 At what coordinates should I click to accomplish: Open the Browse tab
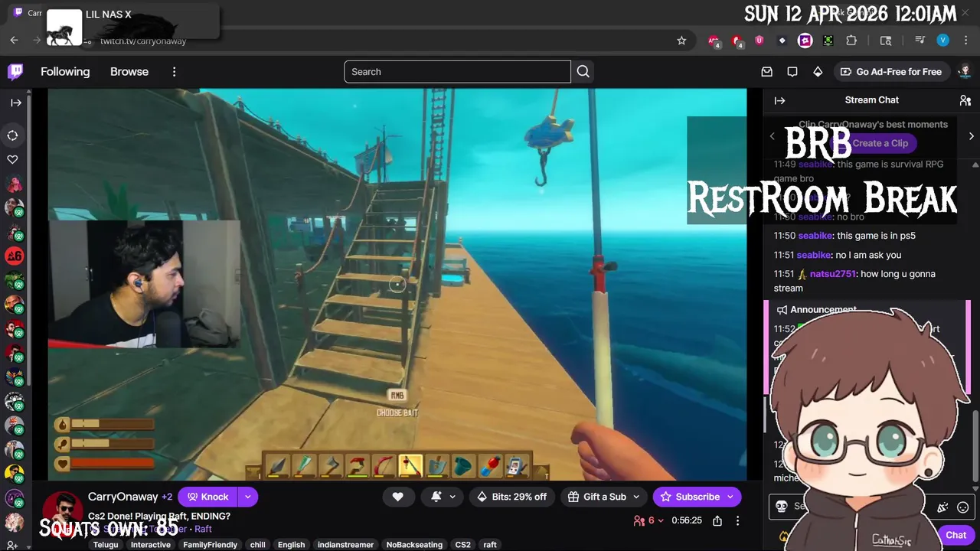pyautogui.click(x=129, y=72)
